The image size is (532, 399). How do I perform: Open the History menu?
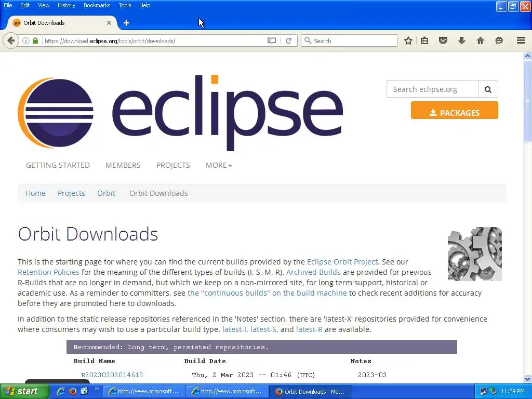pos(66,5)
